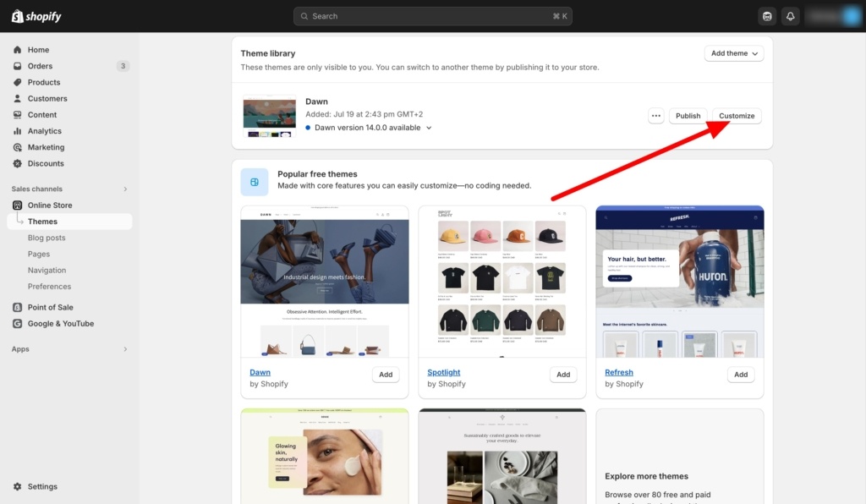Image resolution: width=866 pixels, height=504 pixels.
Task: Customize the Dawn theme
Action: pyautogui.click(x=736, y=116)
